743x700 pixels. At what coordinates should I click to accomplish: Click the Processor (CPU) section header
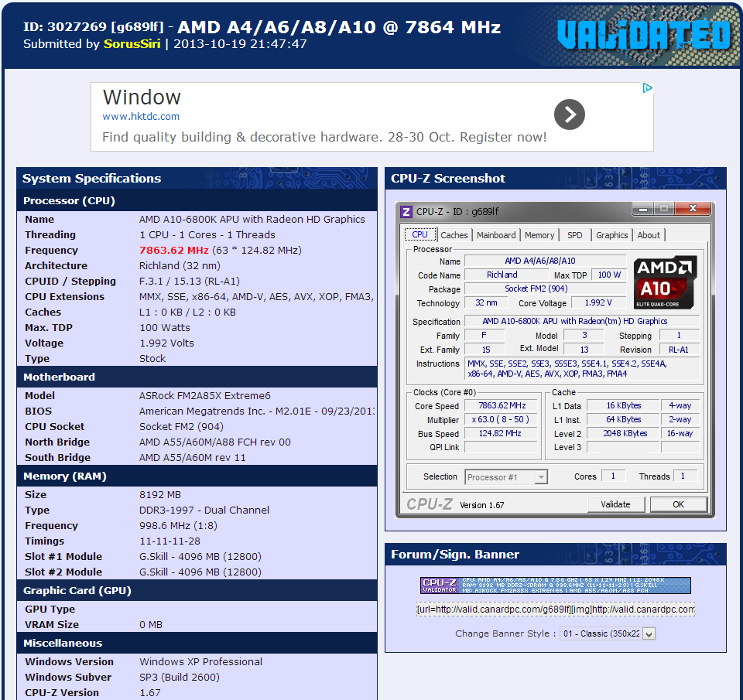[197, 200]
